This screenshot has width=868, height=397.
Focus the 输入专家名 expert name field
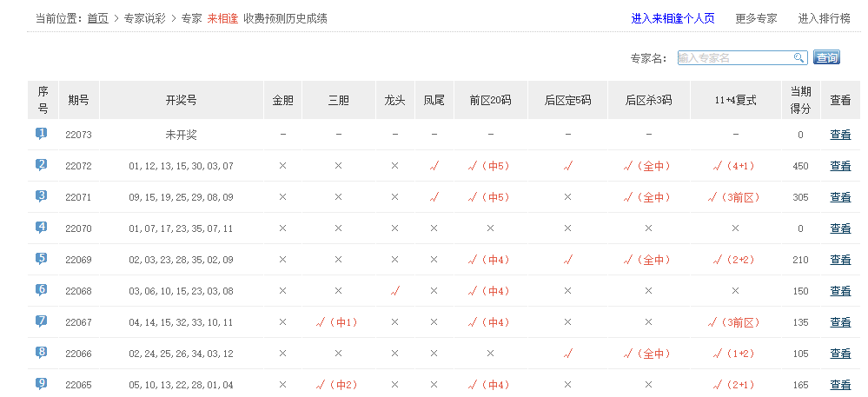734,58
